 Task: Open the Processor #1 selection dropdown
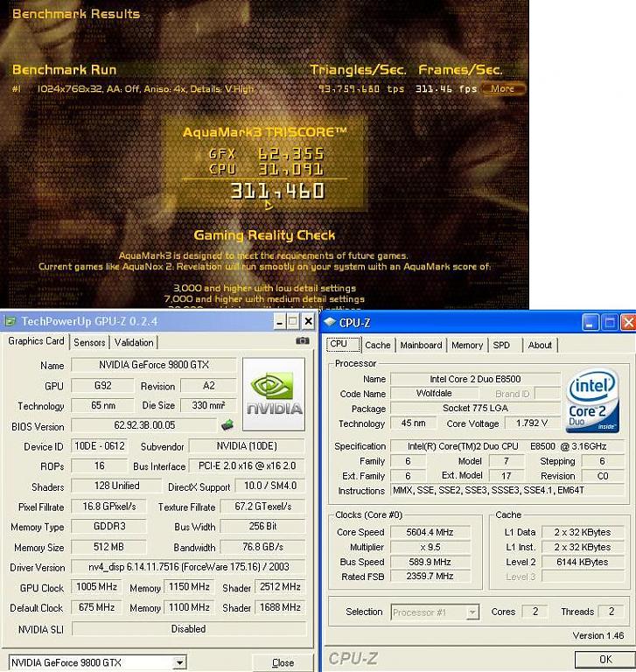click(x=472, y=612)
